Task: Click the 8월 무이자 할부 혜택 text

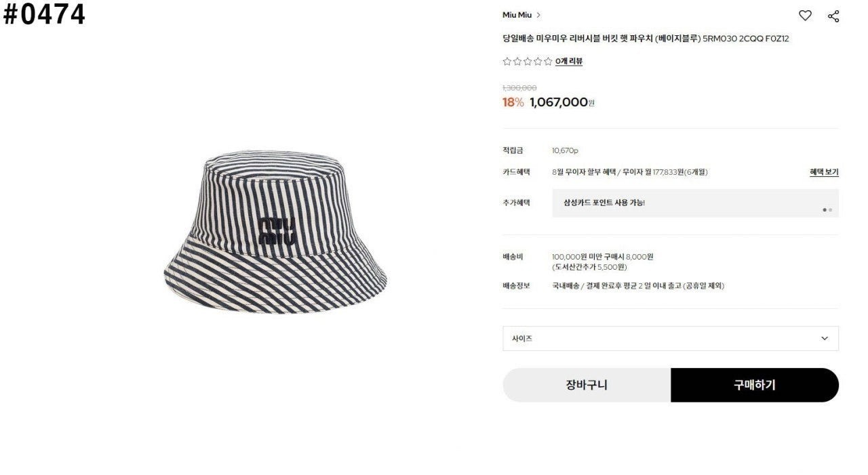Action: 585,172
